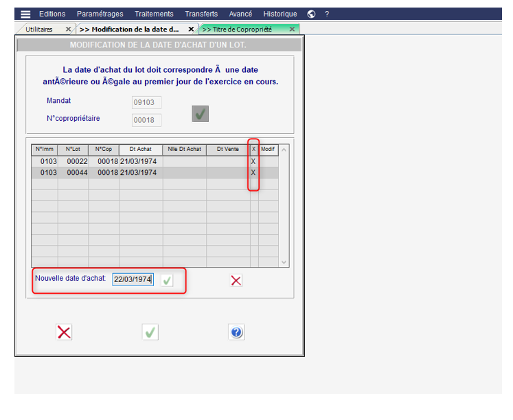Expand the Historique menu
Viewport: 513px width, 420px height.
(280, 14)
